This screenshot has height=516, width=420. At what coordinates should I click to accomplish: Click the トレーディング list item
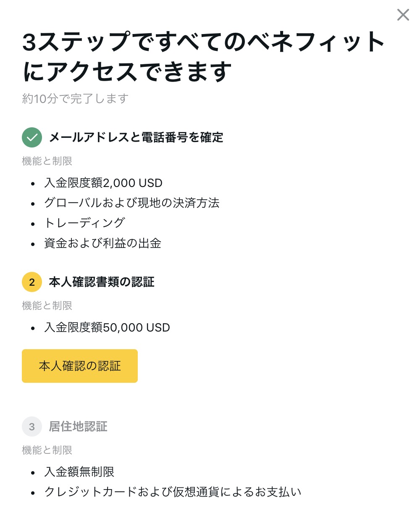84,223
